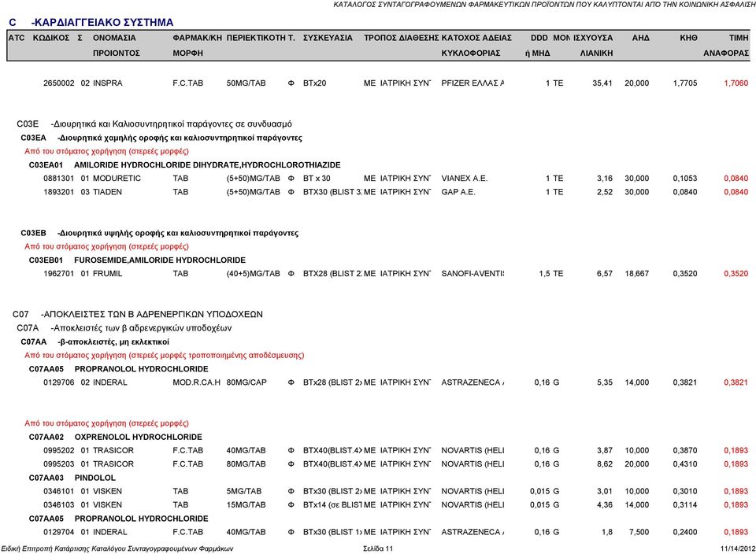Viewport: 756px width, 554px height.
Task: Click the strength "80MG/CAP"
Action: pos(246,382)
